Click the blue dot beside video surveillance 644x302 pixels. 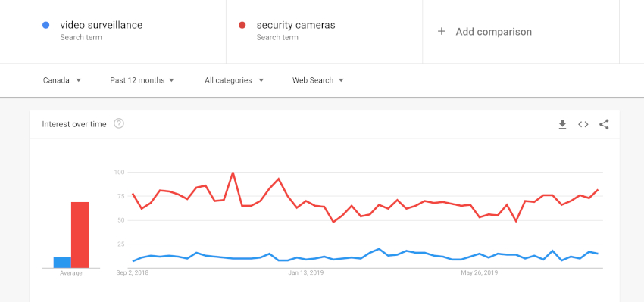tap(46, 26)
